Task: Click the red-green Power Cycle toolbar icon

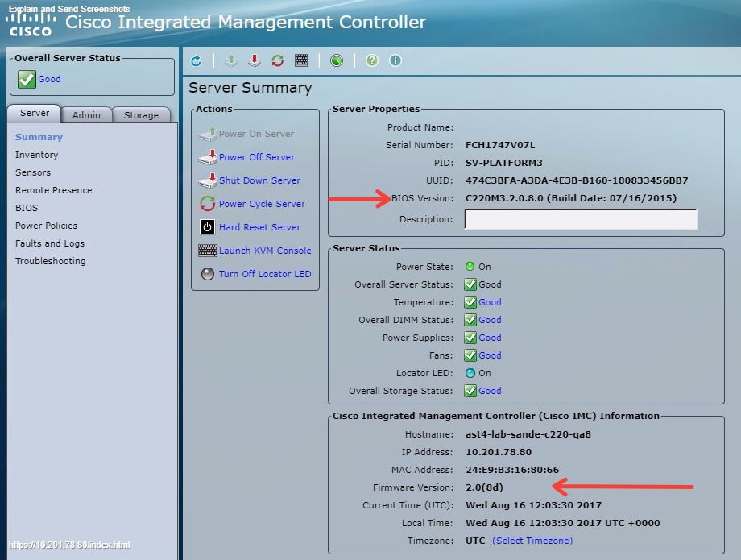Action: click(x=277, y=60)
